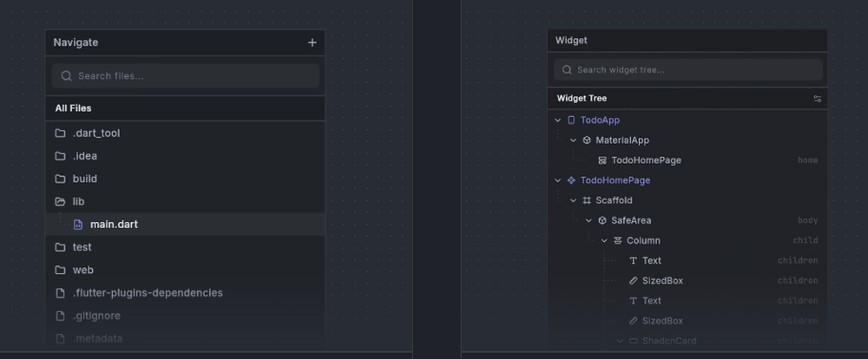Click the build folder icon
868x359 pixels.
(x=61, y=179)
